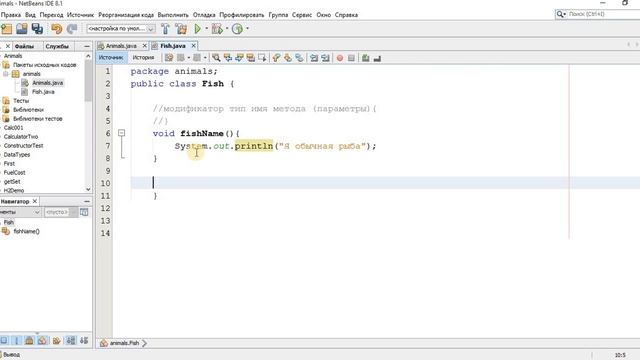The width and height of the screenshot is (640, 360).
Task: Undo the last edit with the toolbar arrow
Action: pos(56,29)
